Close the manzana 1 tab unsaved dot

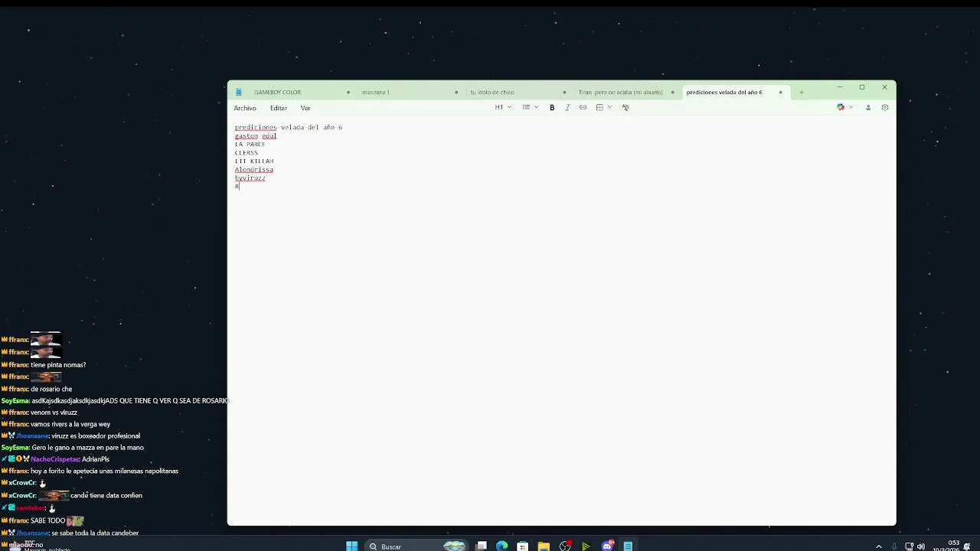pyautogui.click(x=456, y=93)
